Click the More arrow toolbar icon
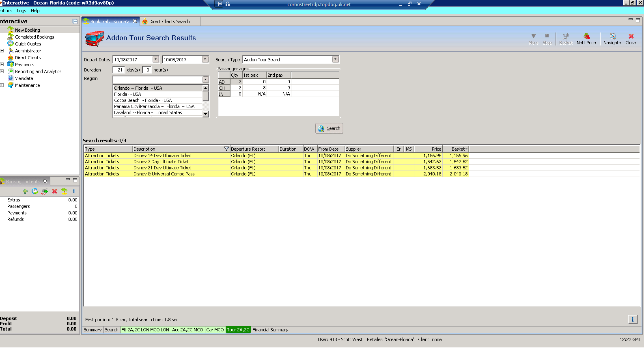The height and width of the screenshot is (348, 644). [x=533, y=36]
